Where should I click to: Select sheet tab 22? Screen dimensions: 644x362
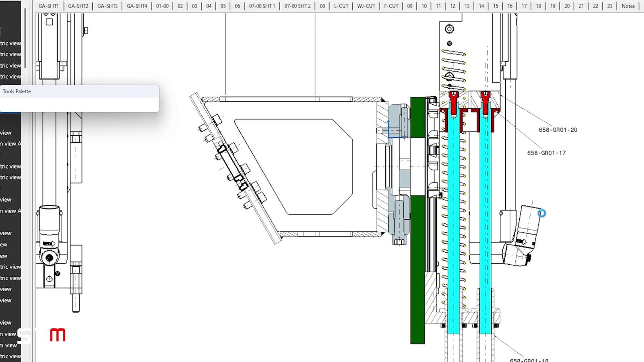[596, 6]
